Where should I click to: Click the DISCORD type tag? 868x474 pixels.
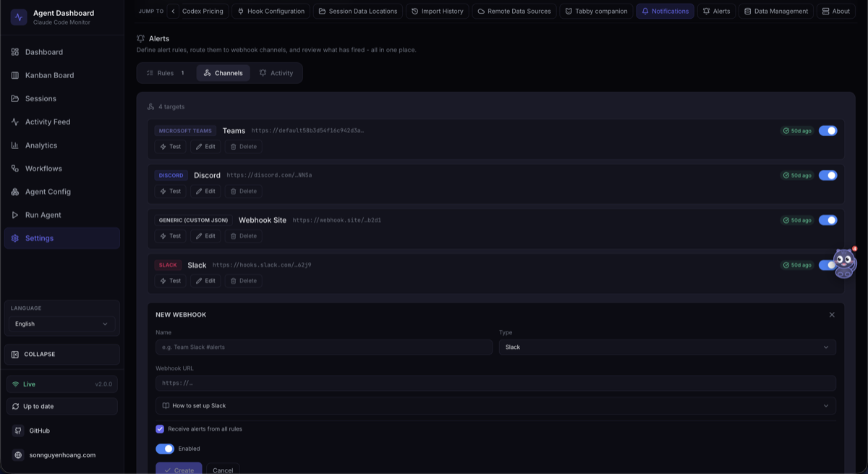tap(171, 175)
